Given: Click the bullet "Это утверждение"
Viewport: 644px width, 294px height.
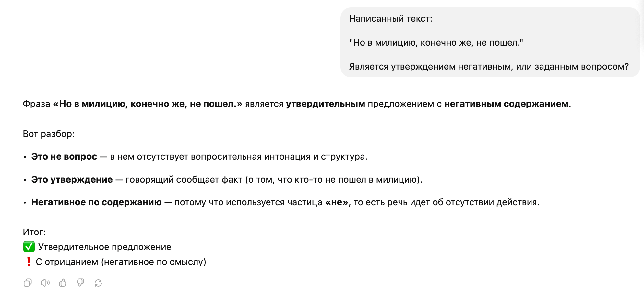Looking at the screenshot, I should [72, 180].
